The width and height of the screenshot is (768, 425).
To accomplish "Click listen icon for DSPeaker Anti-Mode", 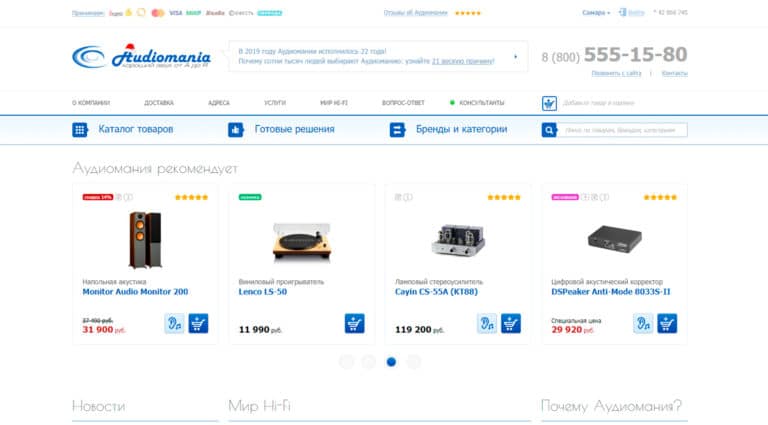I will tap(643, 324).
